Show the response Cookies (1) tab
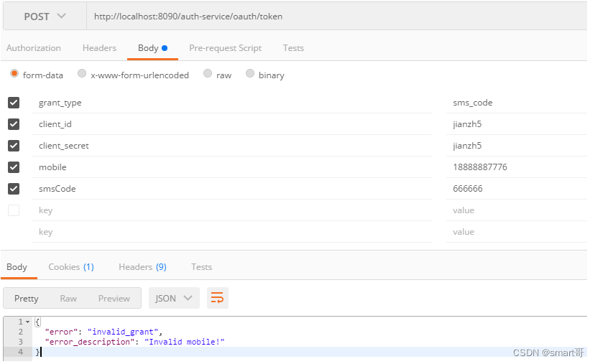 click(x=71, y=267)
